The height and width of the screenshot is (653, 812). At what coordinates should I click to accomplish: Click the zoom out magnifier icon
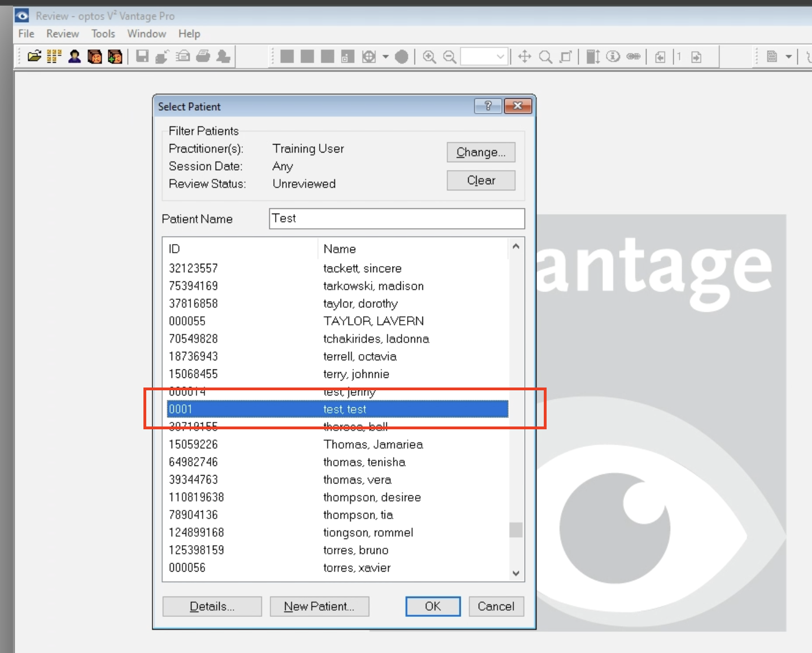coord(449,56)
